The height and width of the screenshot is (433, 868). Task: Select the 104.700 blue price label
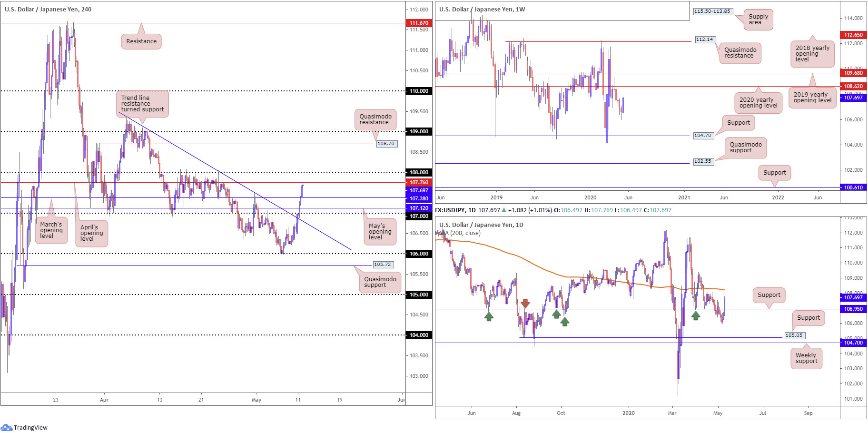point(853,343)
